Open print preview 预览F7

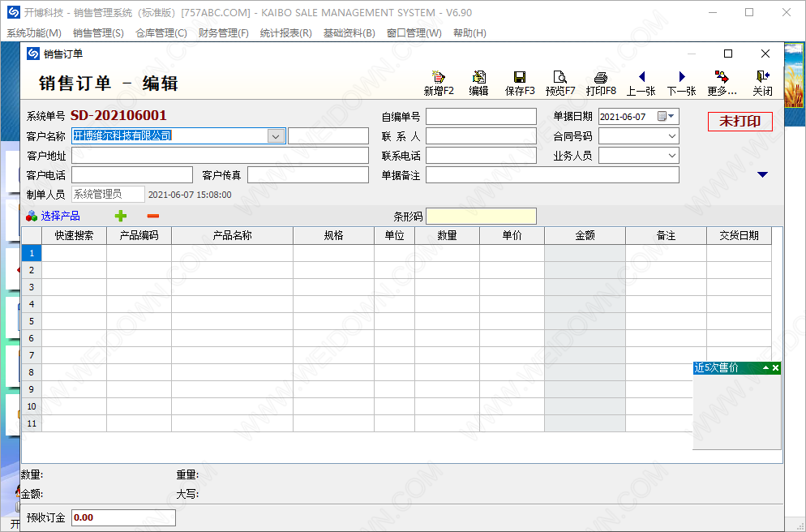[x=559, y=83]
